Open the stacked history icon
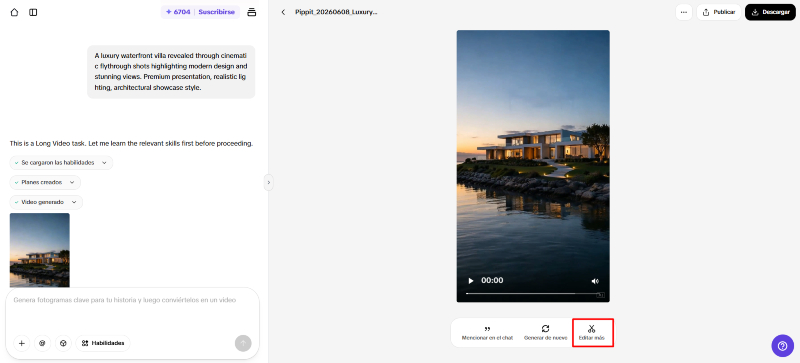Viewport: 800px width, 363px height. pos(252,12)
